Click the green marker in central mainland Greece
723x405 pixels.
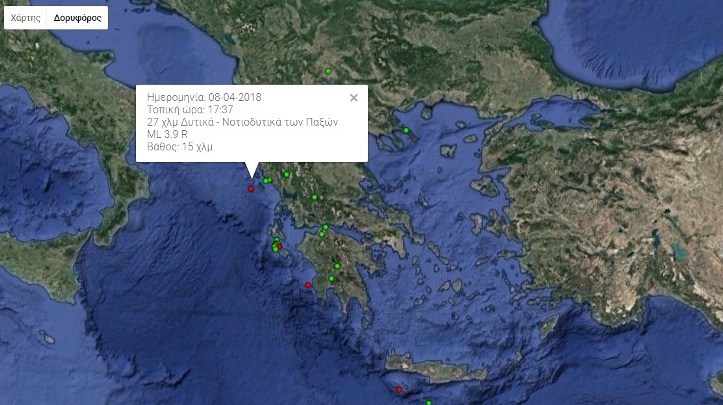[x=314, y=197]
